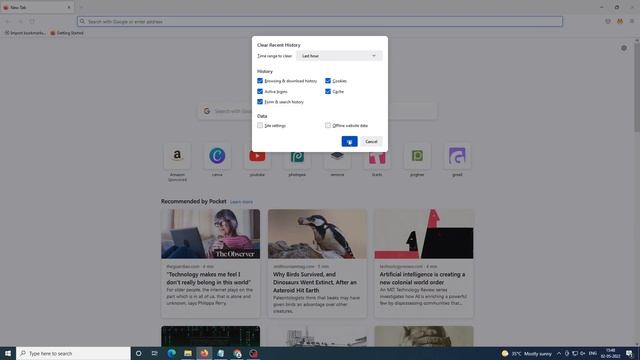Open the Canva shortcut tile
Screen dimensions: 640x360
(x=217, y=156)
